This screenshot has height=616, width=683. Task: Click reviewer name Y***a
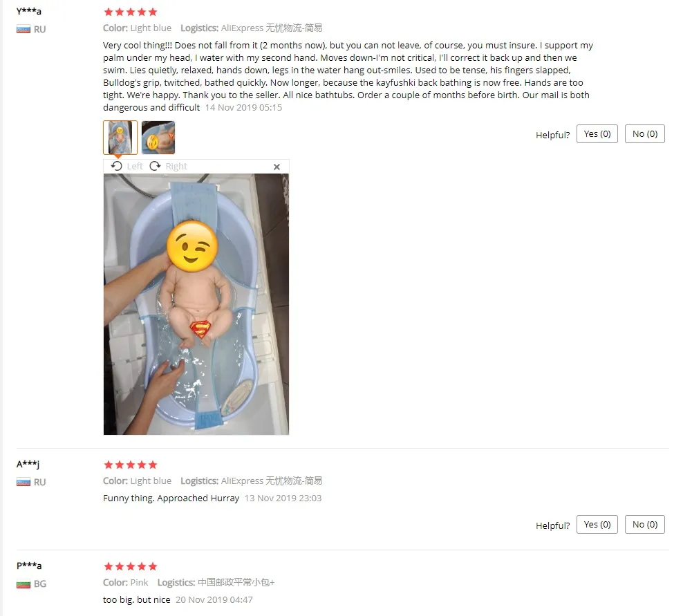[x=29, y=11]
